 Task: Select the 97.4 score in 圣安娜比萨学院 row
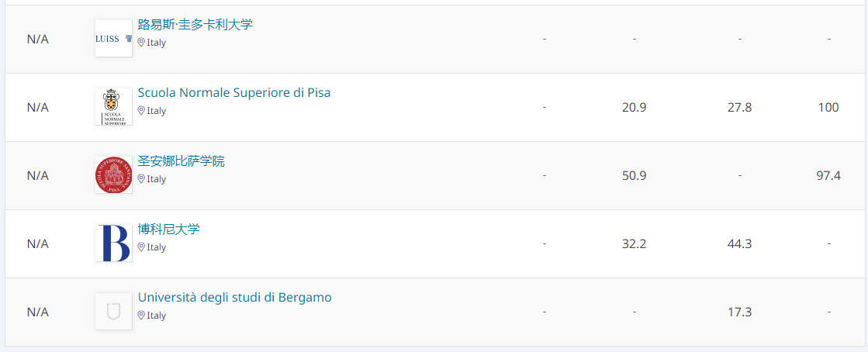(x=828, y=175)
